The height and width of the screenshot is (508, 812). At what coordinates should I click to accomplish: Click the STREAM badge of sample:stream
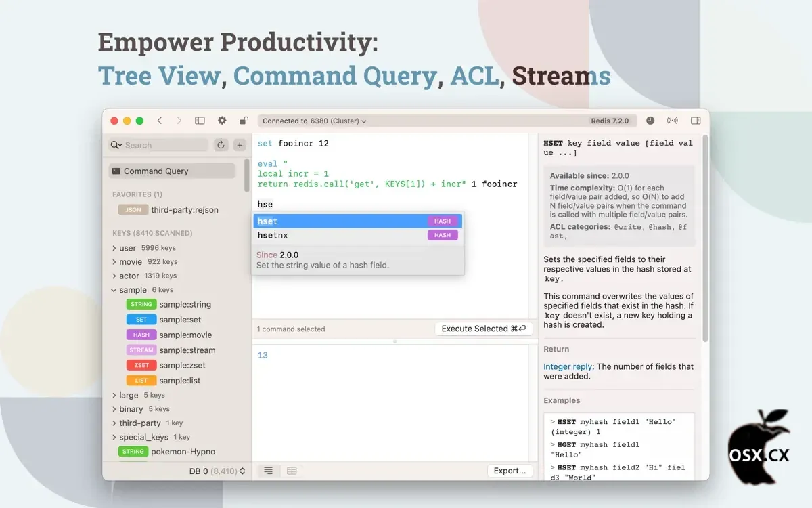pyautogui.click(x=141, y=350)
